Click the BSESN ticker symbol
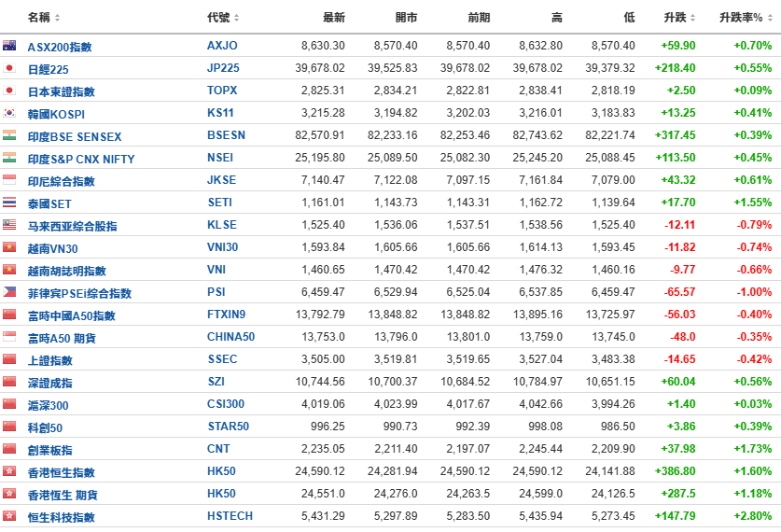This screenshot has height=532, width=781. pos(226,135)
